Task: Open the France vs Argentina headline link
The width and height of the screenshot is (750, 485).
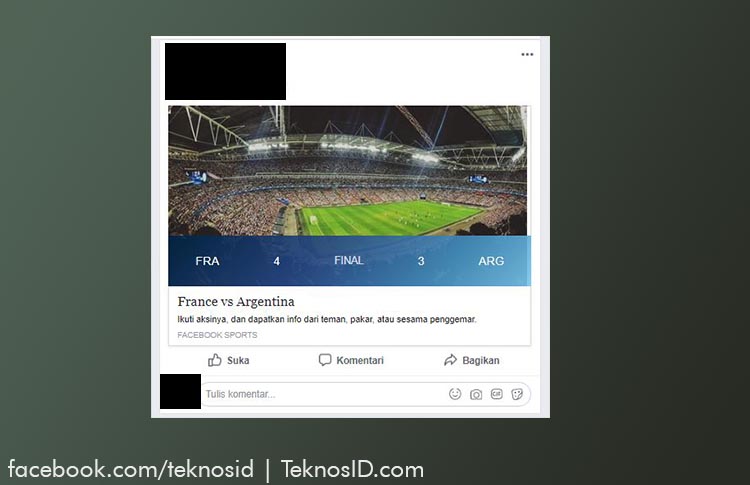Action: (x=236, y=302)
